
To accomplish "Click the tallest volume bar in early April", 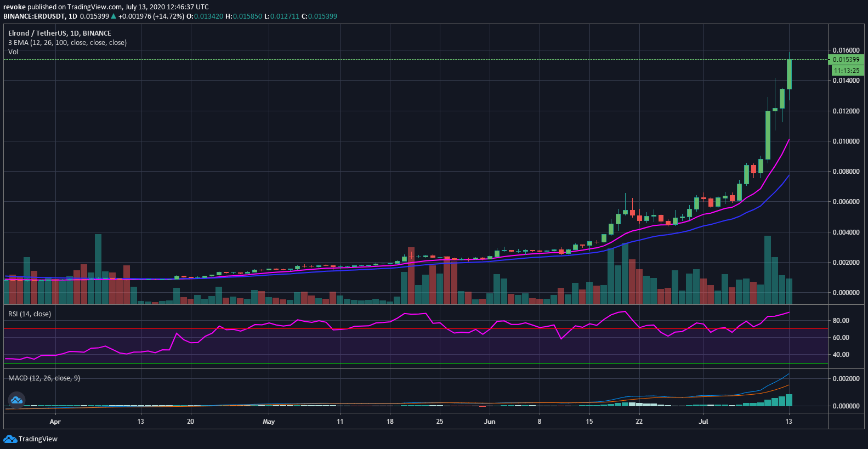I will (x=98, y=269).
